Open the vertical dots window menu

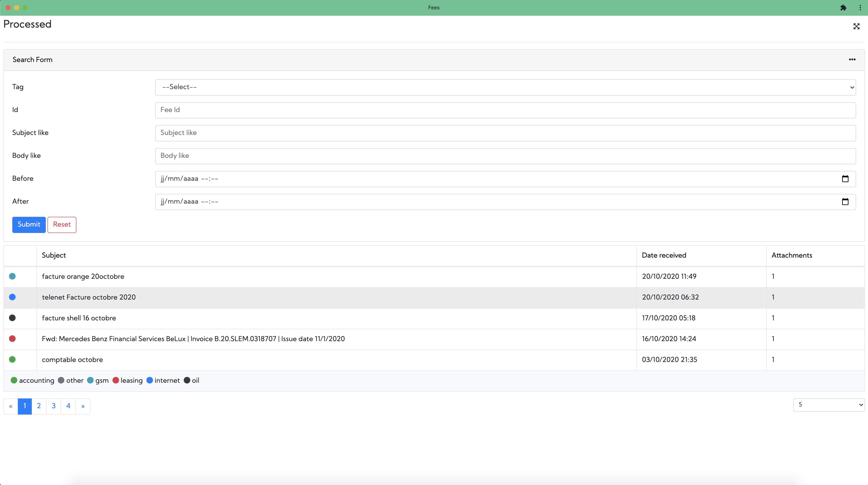860,7
